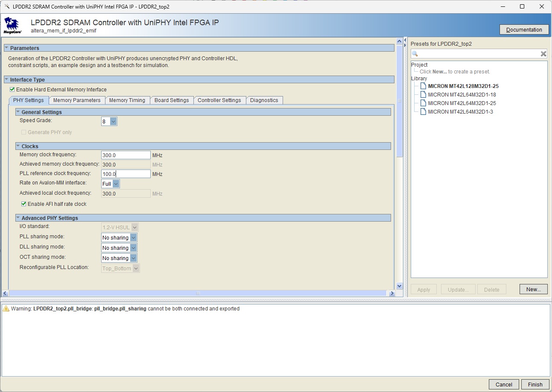This screenshot has height=392, width=552.
Task: Click the Update... preset button
Action: pos(459,290)
